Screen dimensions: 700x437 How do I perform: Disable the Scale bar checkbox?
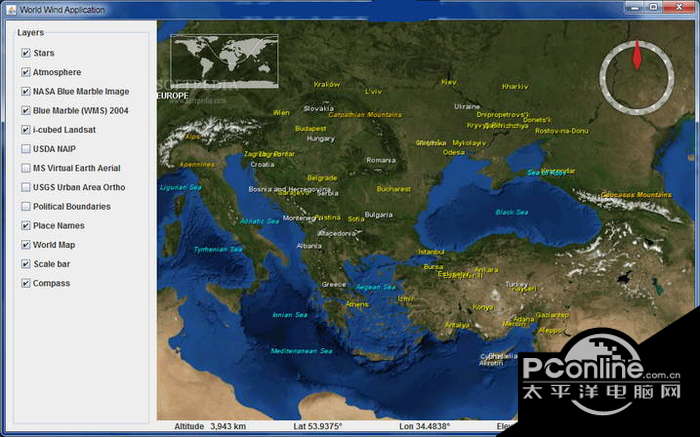26,264
